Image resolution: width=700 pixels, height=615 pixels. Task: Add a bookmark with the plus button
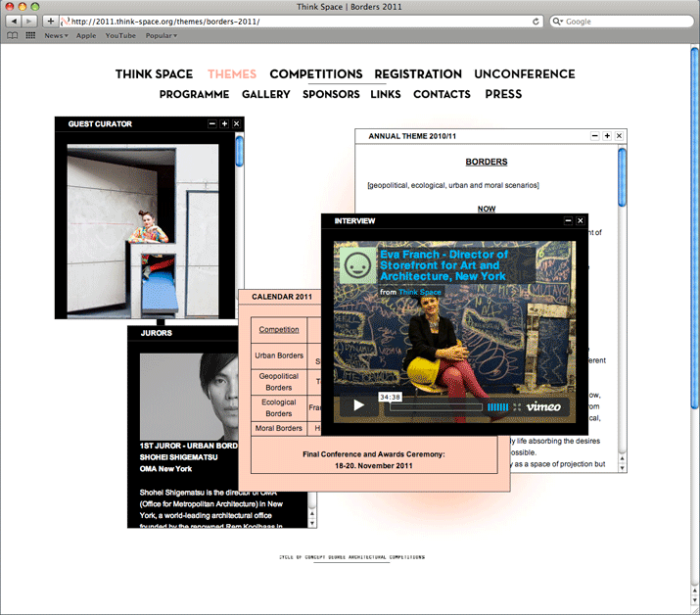point(51,21)
